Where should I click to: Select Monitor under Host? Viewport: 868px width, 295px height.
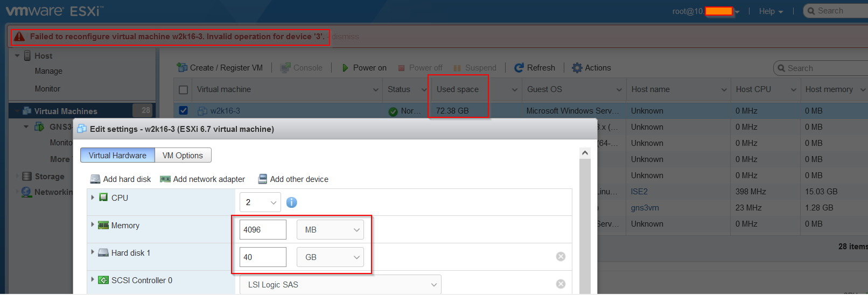[47, 89]
